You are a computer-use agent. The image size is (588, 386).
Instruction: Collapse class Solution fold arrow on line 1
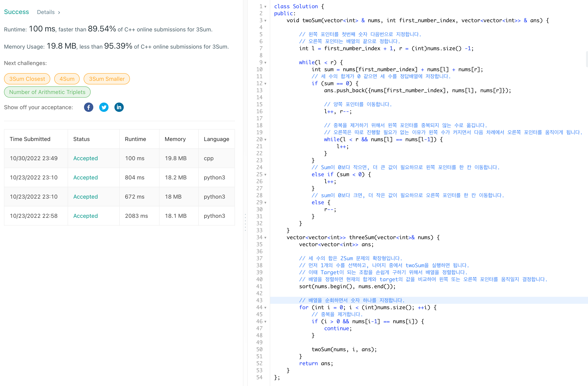click(x=265, y=7)
